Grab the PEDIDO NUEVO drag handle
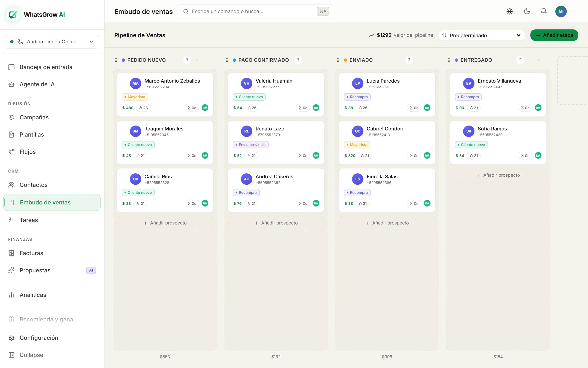Image resolution: width=588 pixels, height=368 pixels. coord(116,60)
